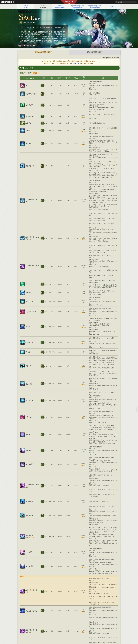Click the ペプシス action icon
Screen dimensions: 138x644
23,366
